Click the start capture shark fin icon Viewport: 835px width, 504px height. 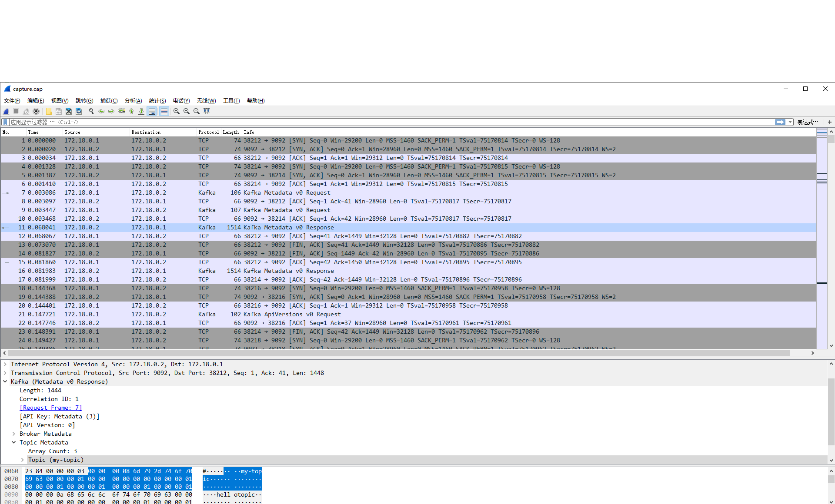pyautogui.click(x=7, y=111)
